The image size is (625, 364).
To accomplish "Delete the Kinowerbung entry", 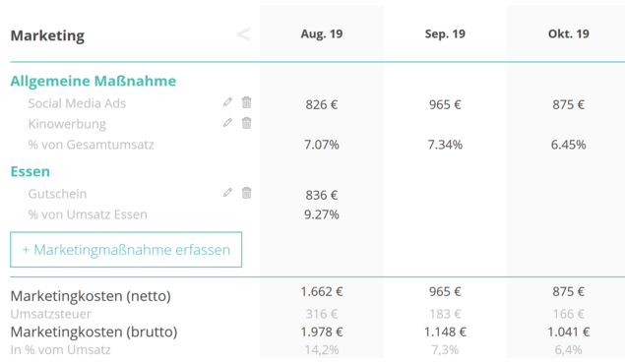I will click(x=247, y=123).
